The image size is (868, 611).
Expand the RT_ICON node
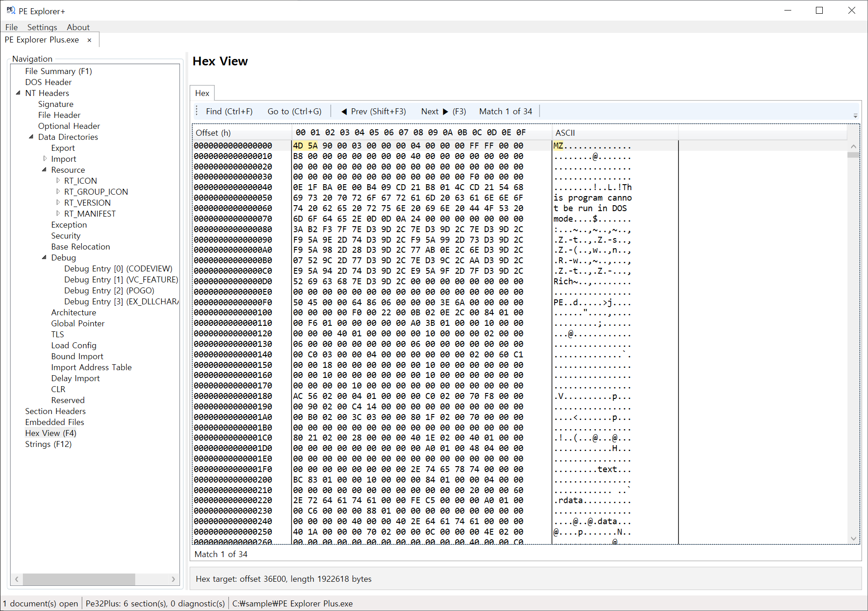[58, 181]
